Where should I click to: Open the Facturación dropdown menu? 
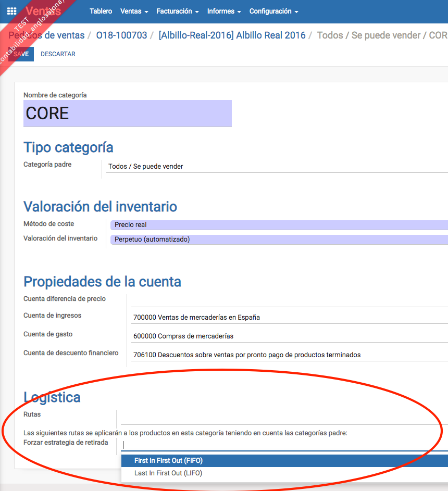pos(177,11)
